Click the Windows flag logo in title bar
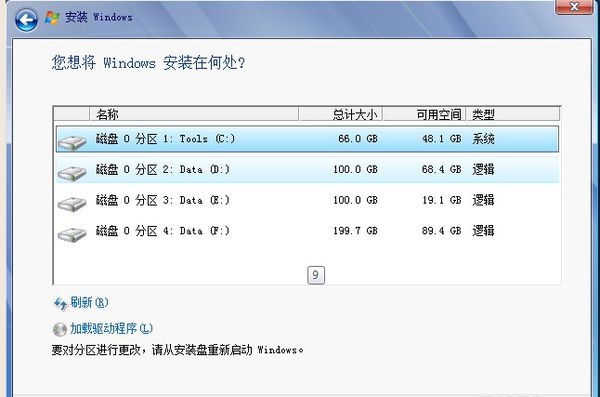This screenshot has width=600, height=397. 52,18
